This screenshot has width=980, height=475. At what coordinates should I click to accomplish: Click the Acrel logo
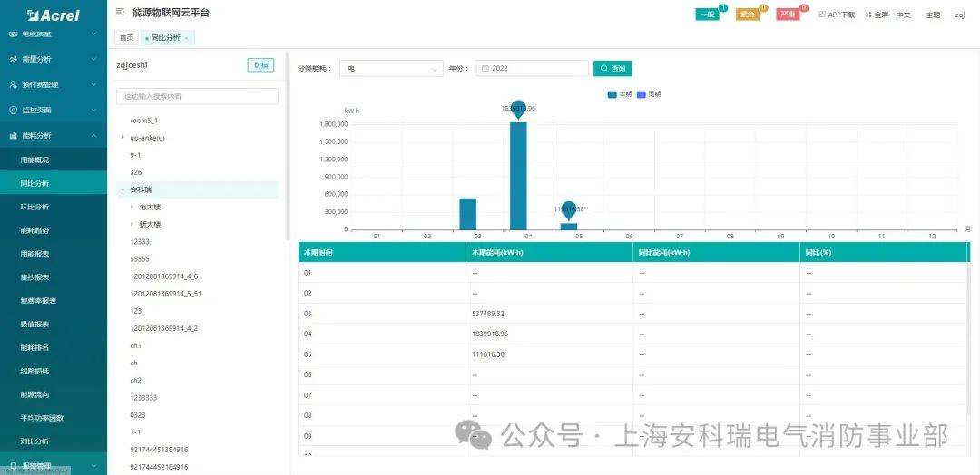(x=54, y=15)
